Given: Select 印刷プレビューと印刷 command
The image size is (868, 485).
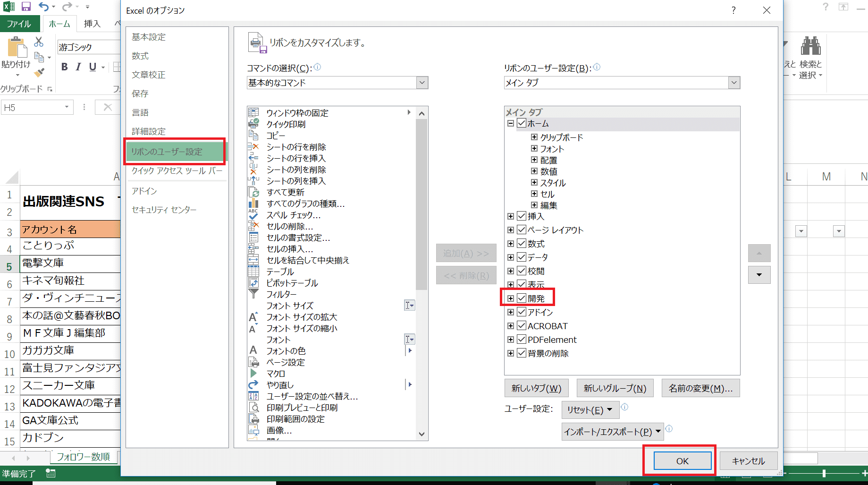Looking at the screenshot, I should (x=302, y=408).
